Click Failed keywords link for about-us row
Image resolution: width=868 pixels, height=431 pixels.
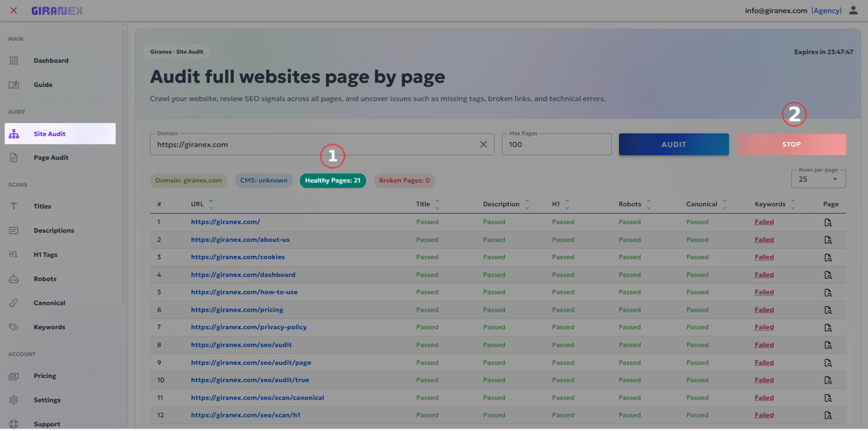point(764,240)
